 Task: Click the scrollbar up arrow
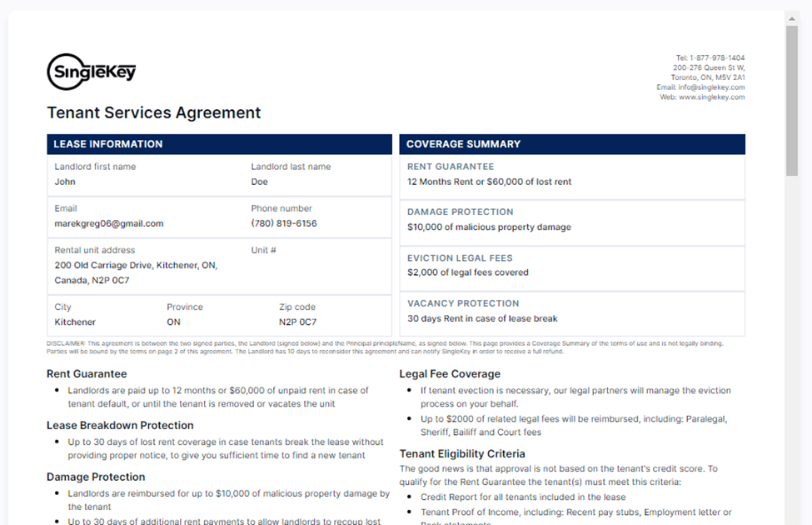(x=792, y=18)
